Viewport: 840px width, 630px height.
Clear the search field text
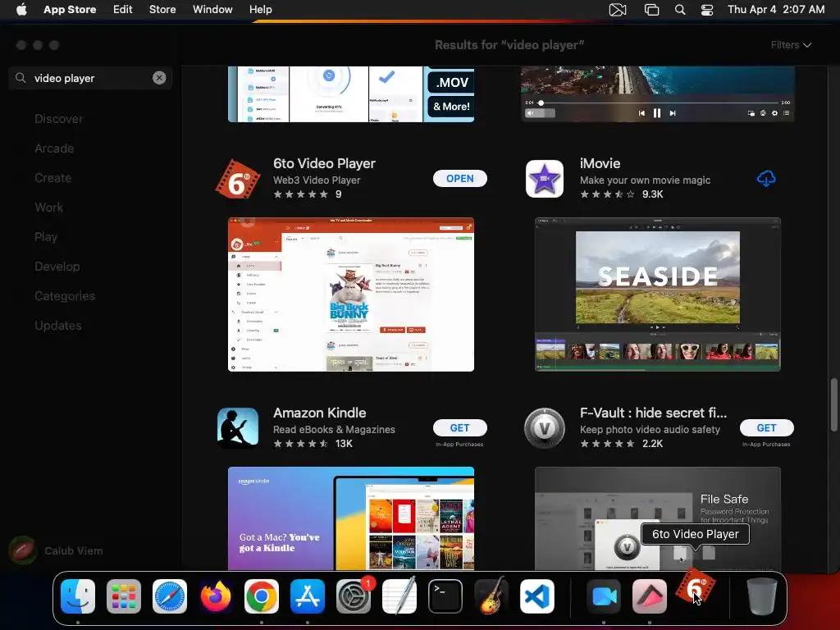159,78
